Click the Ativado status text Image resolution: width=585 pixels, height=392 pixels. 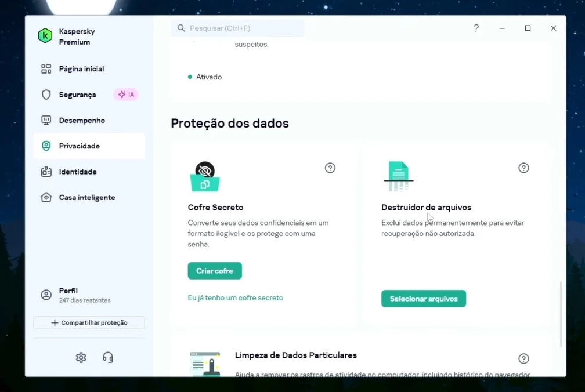209,77
